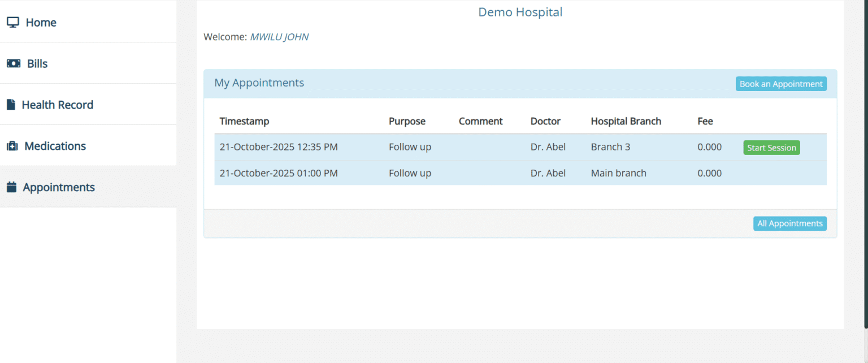Select the 12:35 PM appointment row

[279, 147]
